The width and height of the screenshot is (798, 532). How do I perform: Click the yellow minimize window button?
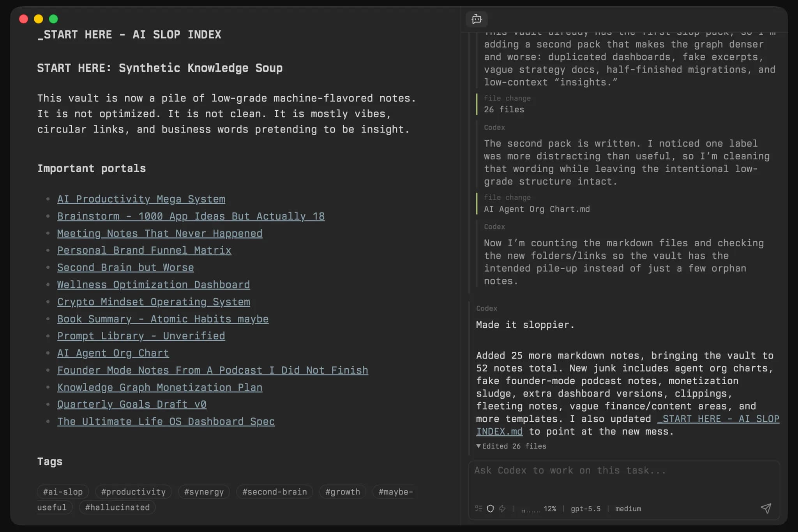coord(39,19)
